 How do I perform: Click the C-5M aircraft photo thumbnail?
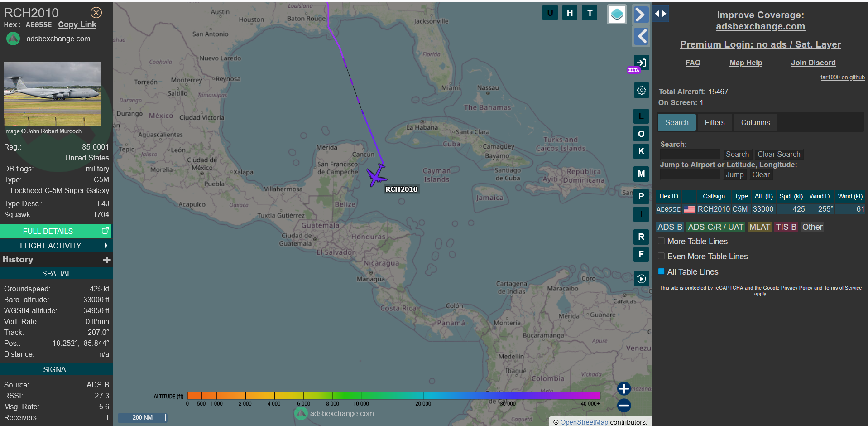pyautogui.click(x=53, y=94)
